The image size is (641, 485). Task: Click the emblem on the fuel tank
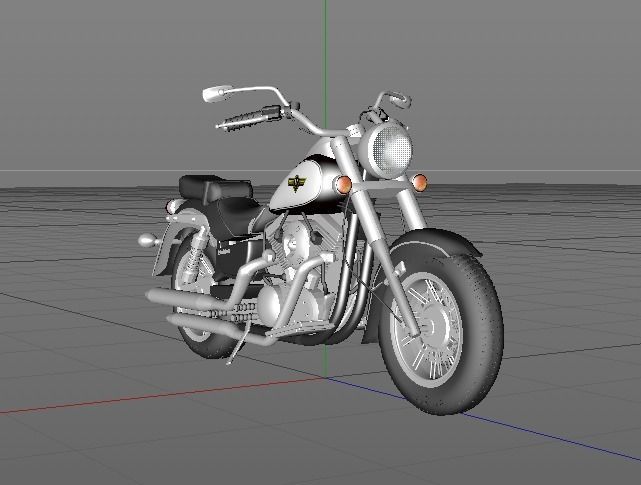(297, 182)
